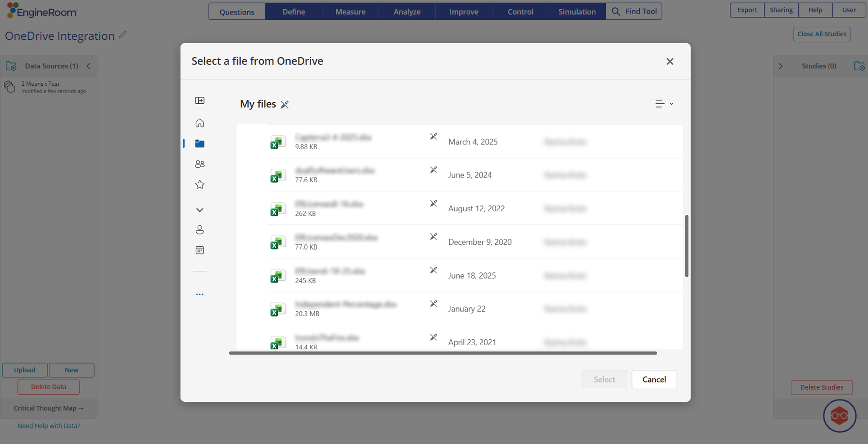The height and width of the screenshot is (444, 868).
Task: Select Excel file dated August 12, 2022
Action: [475, 208]
